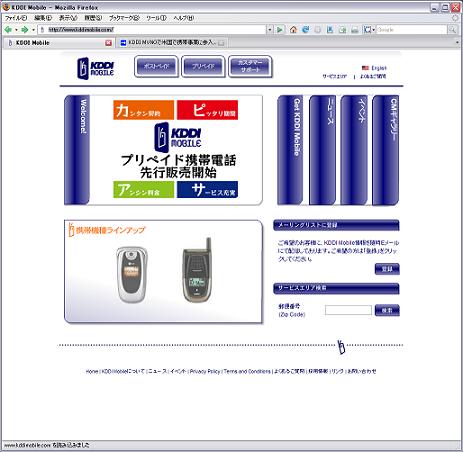This screenshot has width=463, height=452.
Task: Open the search engine selector dropdown
Action: [369, 30]
